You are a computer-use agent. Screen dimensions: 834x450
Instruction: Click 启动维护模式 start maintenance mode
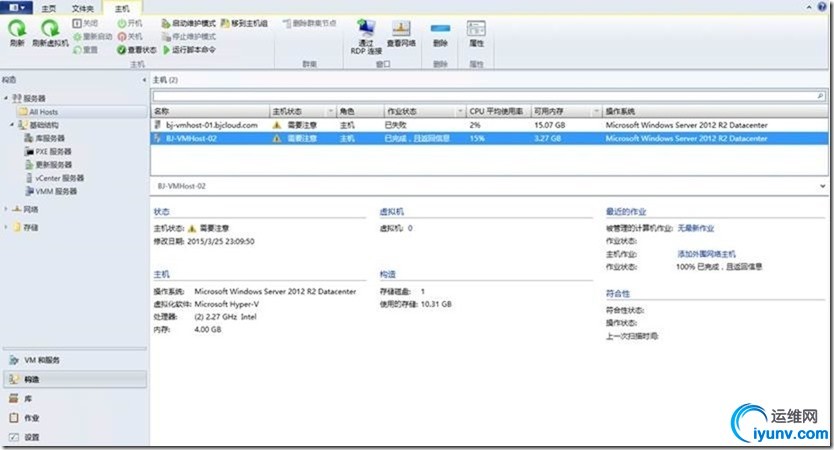(x=188, y=23)
